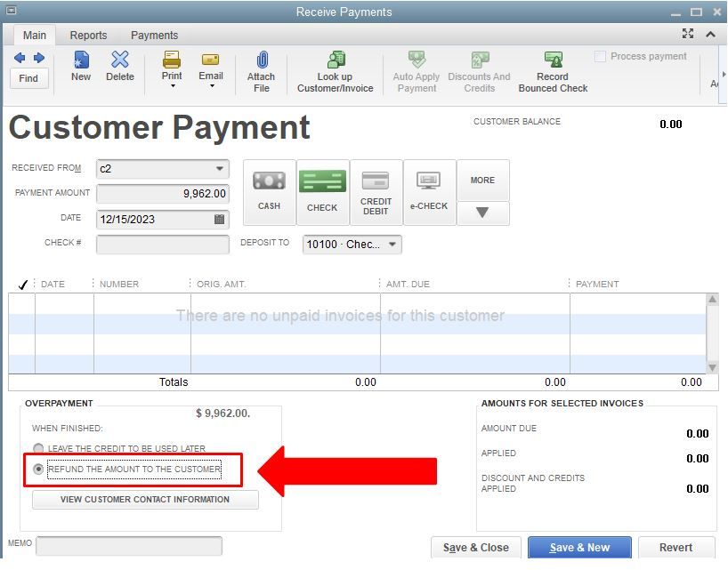
Task: Open the Deposit To account dropdown
Action: click(x=392, y=244)
